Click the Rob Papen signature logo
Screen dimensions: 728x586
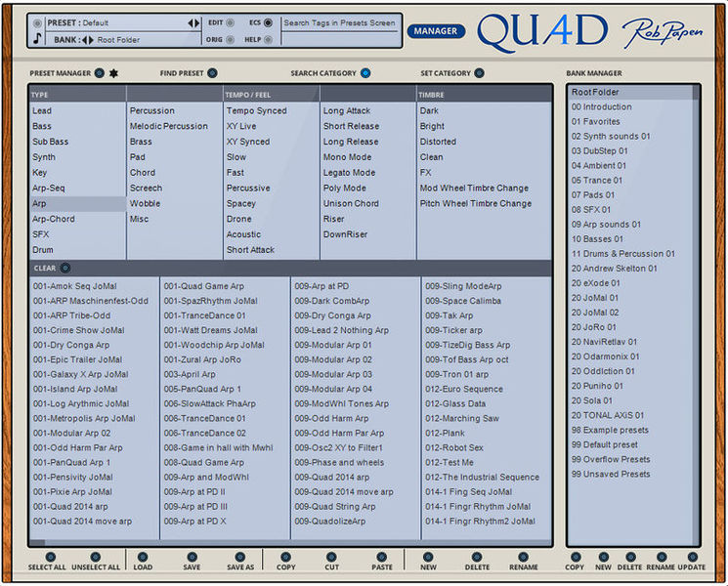point(663,32)
